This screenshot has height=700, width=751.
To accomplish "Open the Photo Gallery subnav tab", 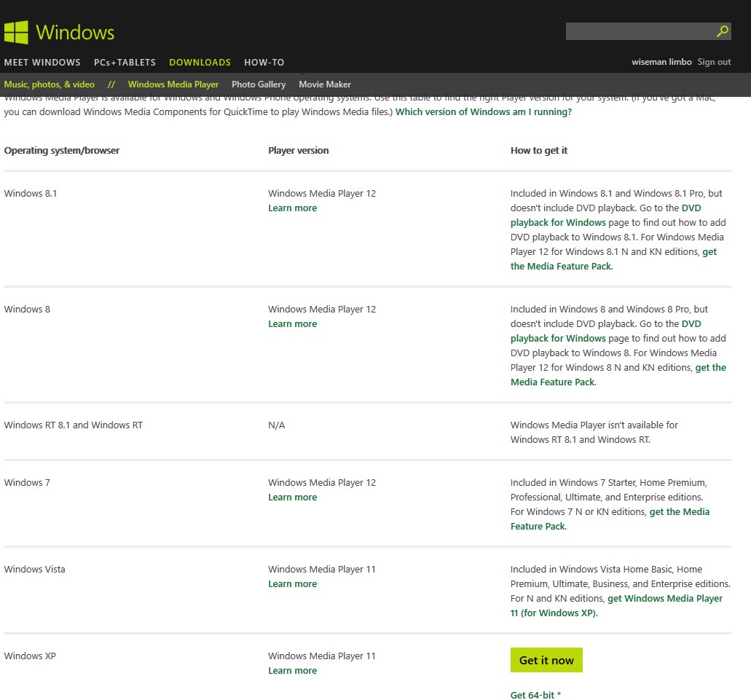I will click(259, 84).
